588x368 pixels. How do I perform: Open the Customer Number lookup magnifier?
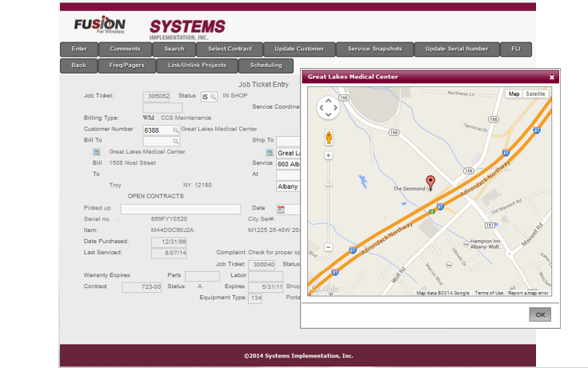pos(175,130)
